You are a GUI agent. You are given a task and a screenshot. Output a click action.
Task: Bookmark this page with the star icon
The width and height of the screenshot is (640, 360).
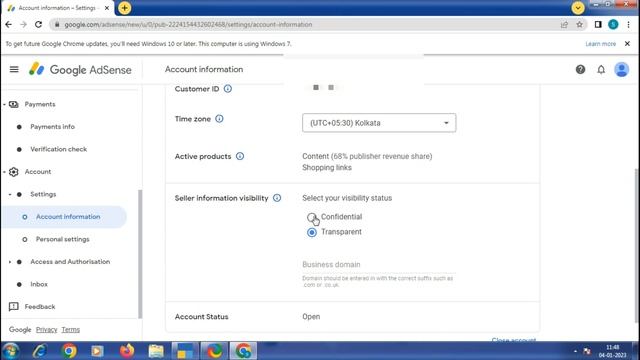[580, 24]
